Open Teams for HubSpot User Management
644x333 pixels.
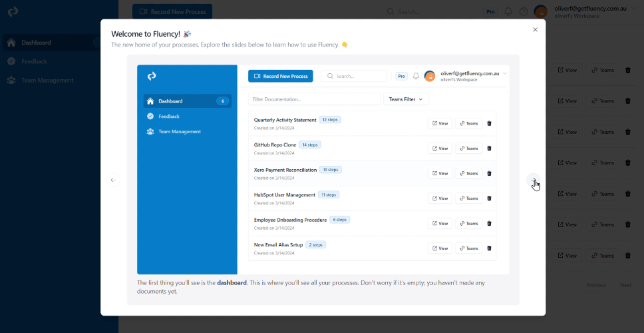point(468,198)
